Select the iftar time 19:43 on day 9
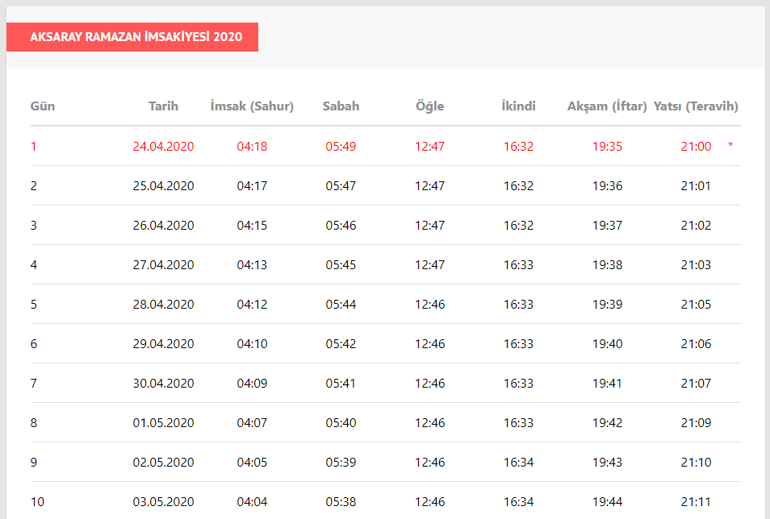Screen dimensions: 770x519 (x=607, y=462)
